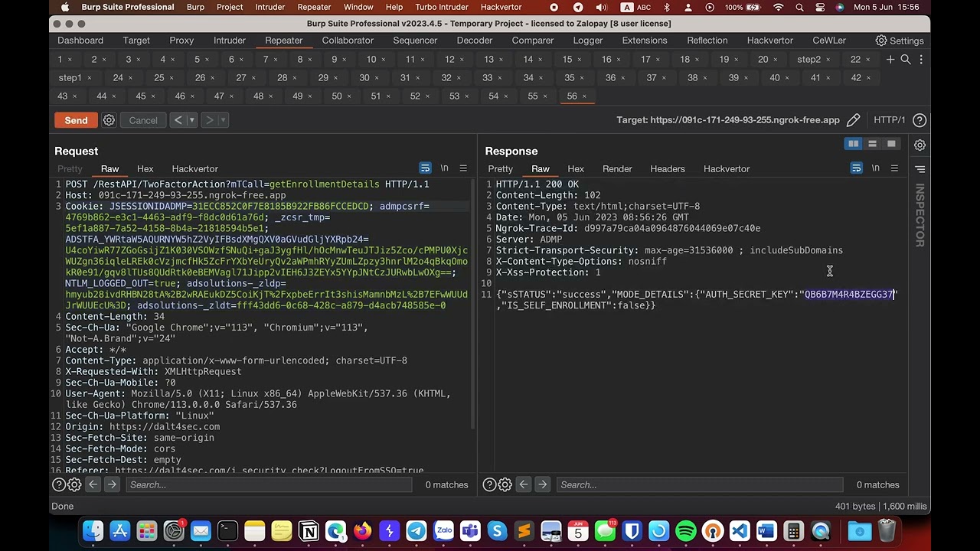The width and height of the screenshot is (980, 551).
Task: Click the HTTP/1 protocol toggle
Action: [x=890, y=120]
